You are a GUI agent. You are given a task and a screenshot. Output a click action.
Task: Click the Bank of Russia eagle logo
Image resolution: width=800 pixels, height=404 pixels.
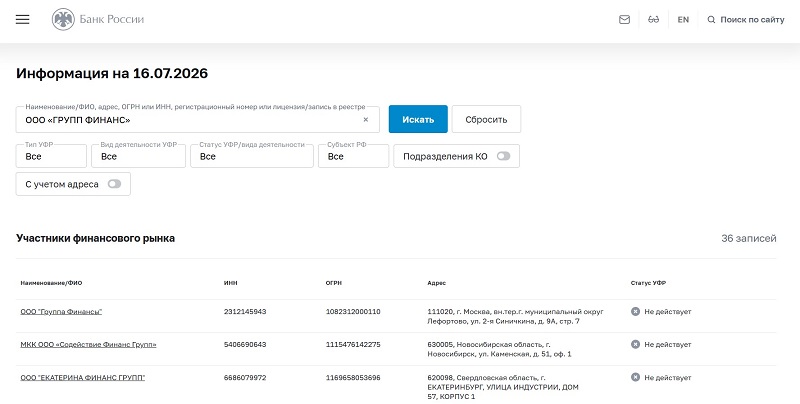[63, 19]
